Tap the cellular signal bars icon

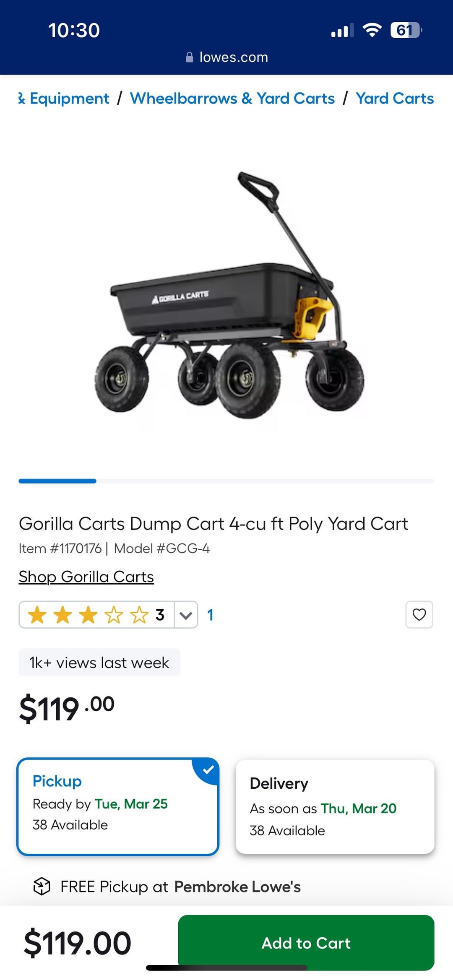[342, 31]
